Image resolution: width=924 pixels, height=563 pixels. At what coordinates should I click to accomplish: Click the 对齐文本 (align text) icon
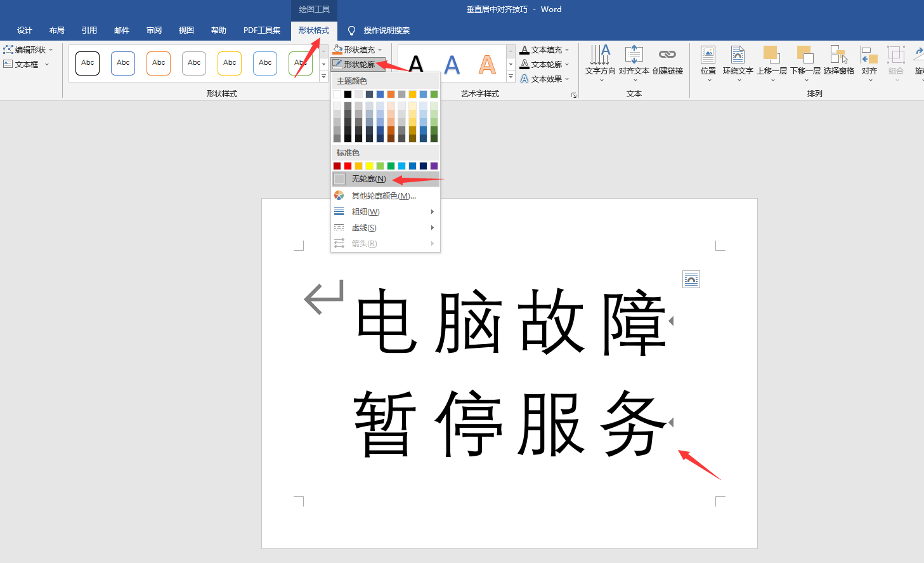(x=634, y=55)
